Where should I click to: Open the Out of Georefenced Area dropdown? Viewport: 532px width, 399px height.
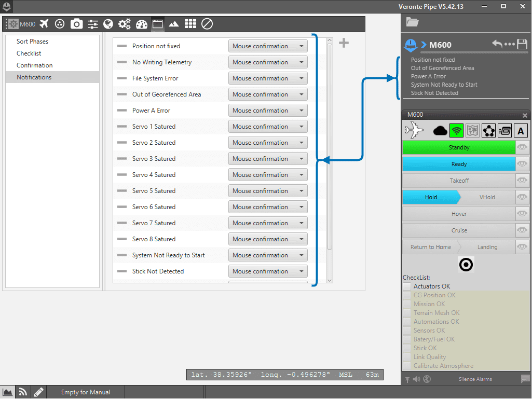268,94
